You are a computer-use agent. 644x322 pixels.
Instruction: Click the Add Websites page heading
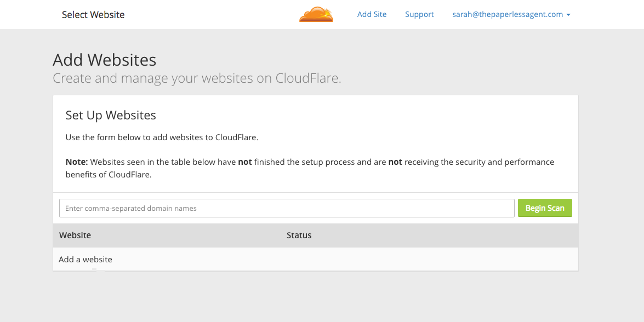click(104, 60)
